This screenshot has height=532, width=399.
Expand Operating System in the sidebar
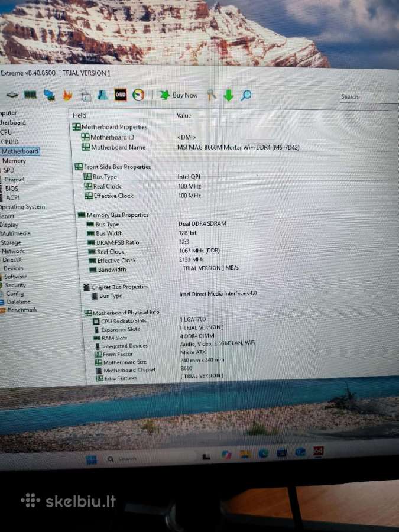pos(22,207)
